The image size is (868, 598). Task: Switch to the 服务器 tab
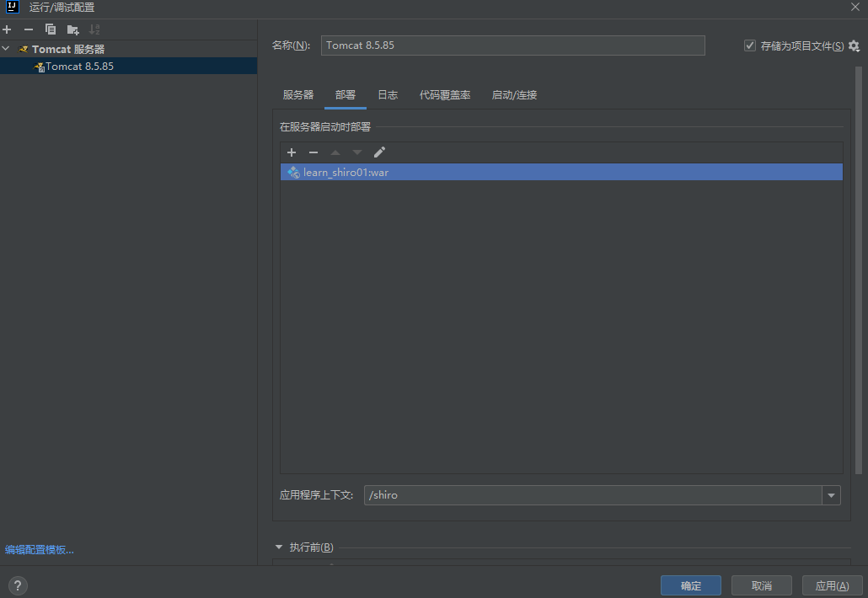(297, 95)
